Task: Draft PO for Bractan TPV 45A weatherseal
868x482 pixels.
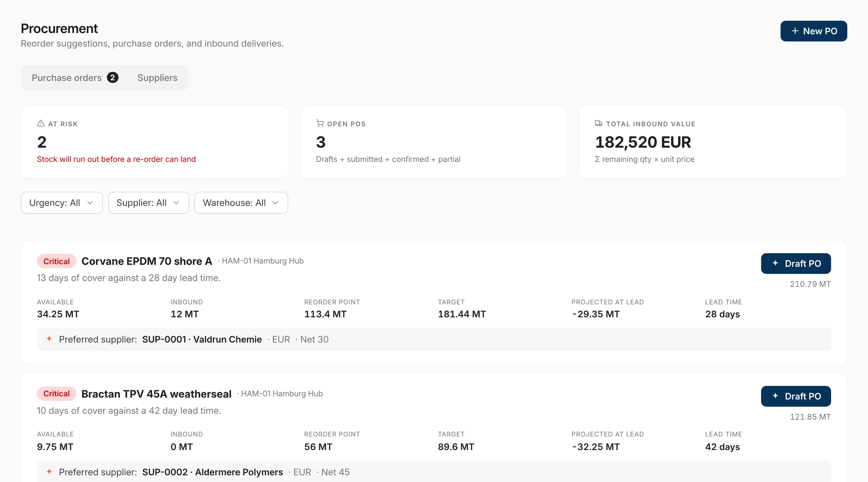Action: pos(796,396)
